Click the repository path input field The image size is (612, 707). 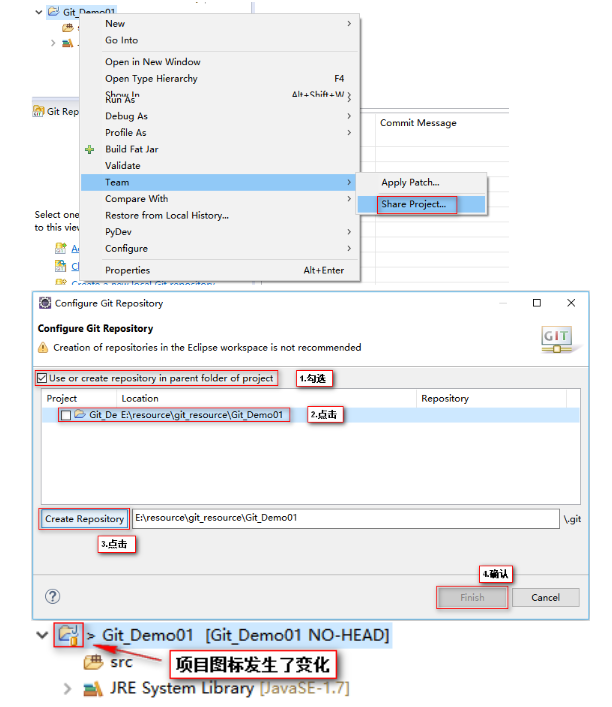(x=345, y=518)
